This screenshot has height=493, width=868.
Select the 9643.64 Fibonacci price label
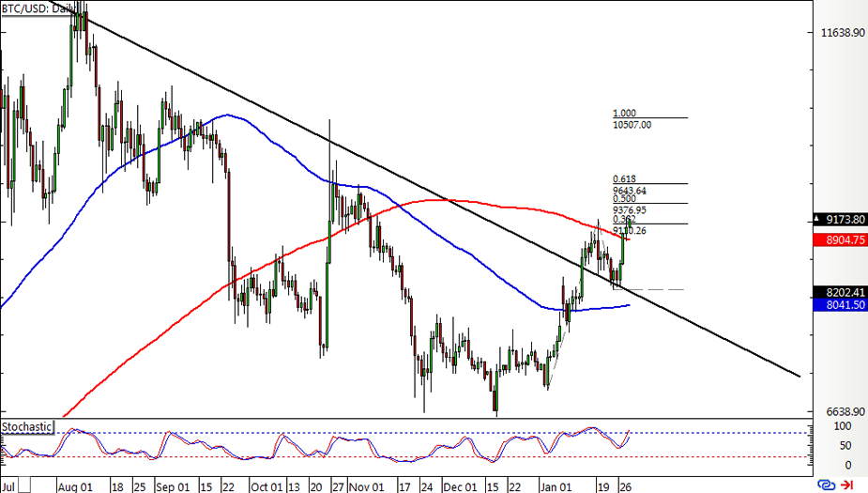click(x=630, y=191)
